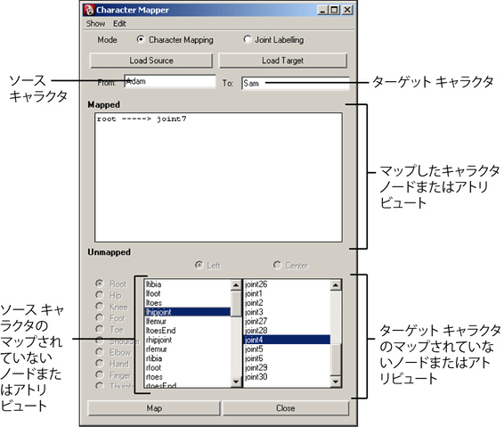The width and height of the screenshot is (504, 427).
Task: Open the Edit menu
Action: 119,23
